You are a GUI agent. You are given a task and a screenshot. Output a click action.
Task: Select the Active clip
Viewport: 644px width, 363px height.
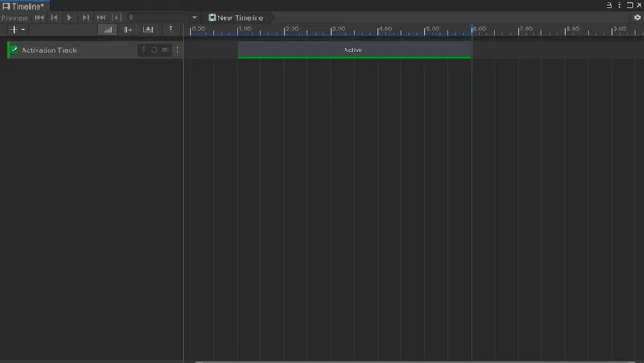pos(354,50)
